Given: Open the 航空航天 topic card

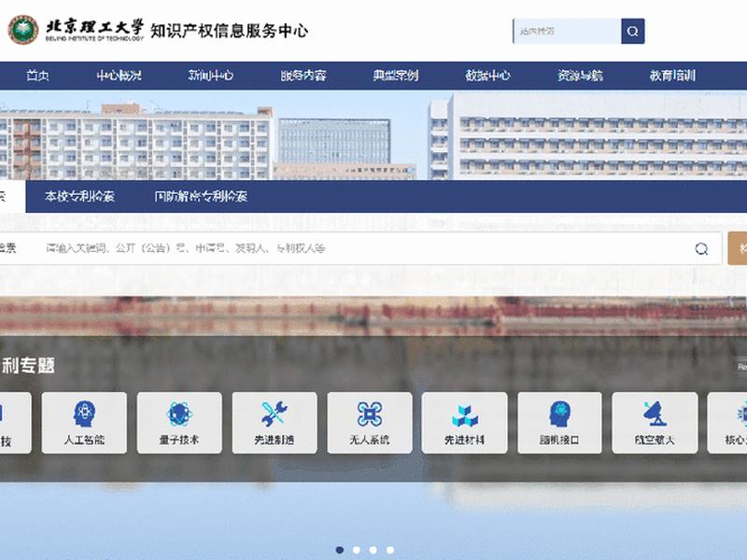Looking at the screenshot, I should coord(655,423).
